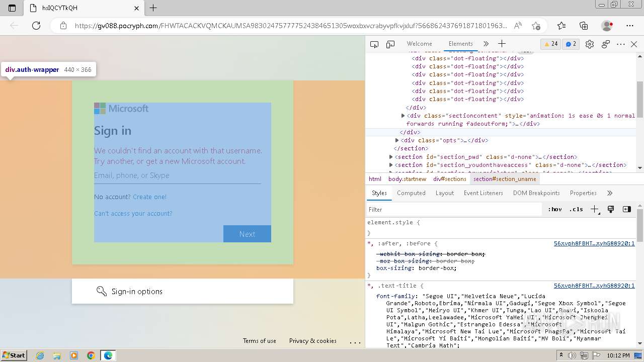Open File Explorer from the taskbar
Viewport: 644px width, 362px height.
point(57,355)
